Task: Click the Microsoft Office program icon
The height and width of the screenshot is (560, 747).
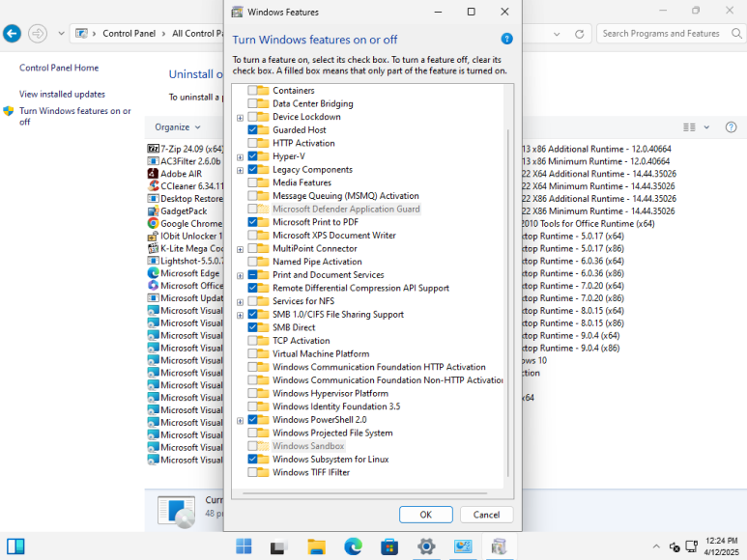Action: (x=153, y=285)
